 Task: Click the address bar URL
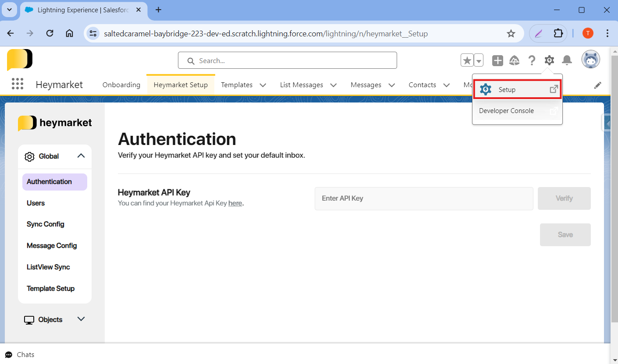pyautogui.click(x=266, y=34)
